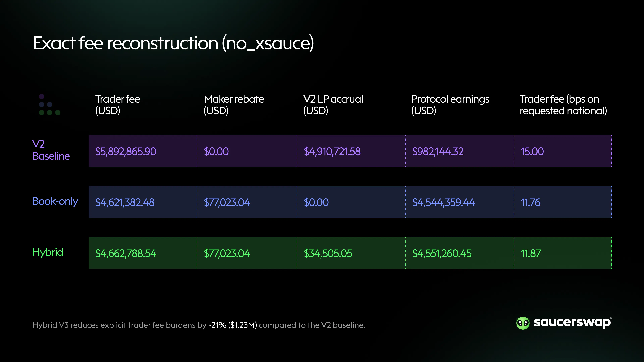Click the Hybrid bps value 11.87

[x=530, y=253]
